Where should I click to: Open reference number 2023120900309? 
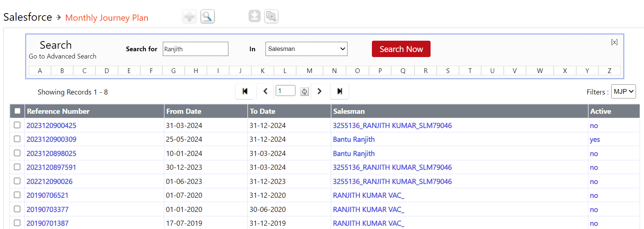[51, 139]
